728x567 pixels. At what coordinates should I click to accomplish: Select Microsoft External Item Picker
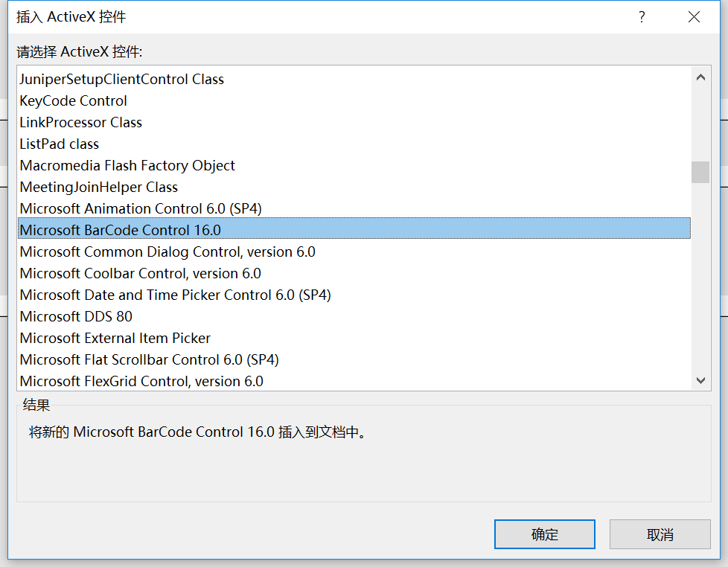[x=354, y=339]
